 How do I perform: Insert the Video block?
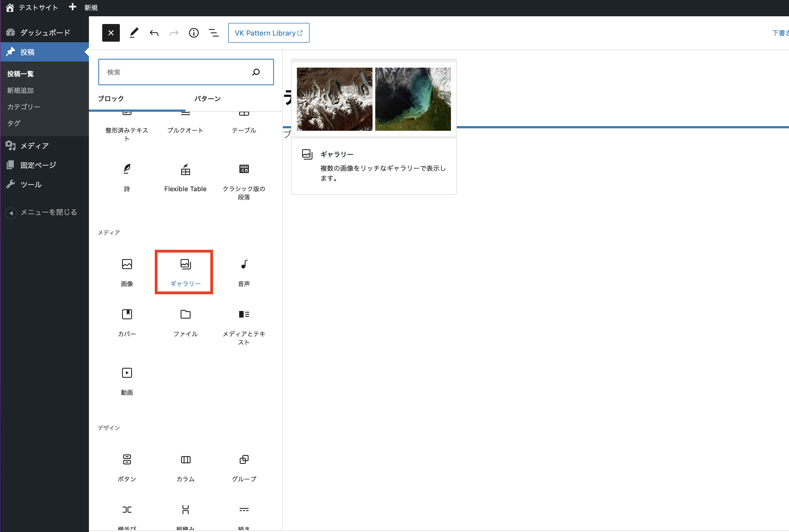pos(127,381)
